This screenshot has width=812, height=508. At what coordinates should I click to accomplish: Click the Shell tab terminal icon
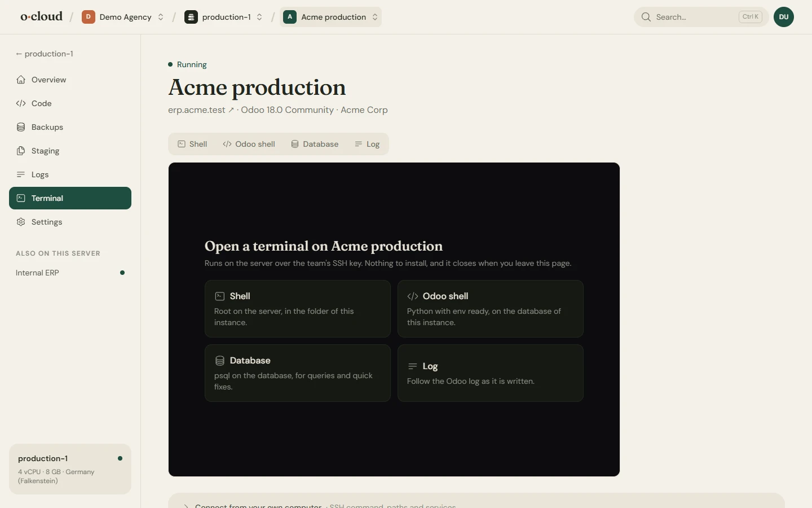point(182,144)
